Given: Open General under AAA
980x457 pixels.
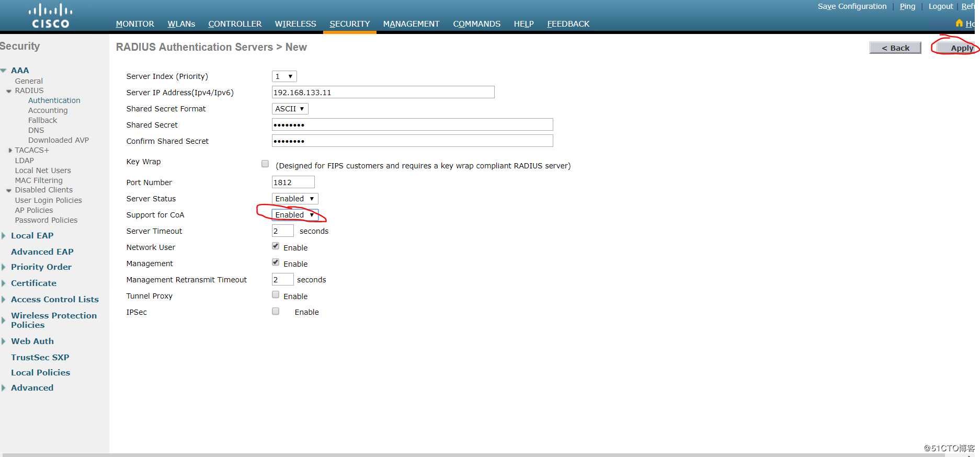Looking at the screenshot, I should [x=29, y=81].
